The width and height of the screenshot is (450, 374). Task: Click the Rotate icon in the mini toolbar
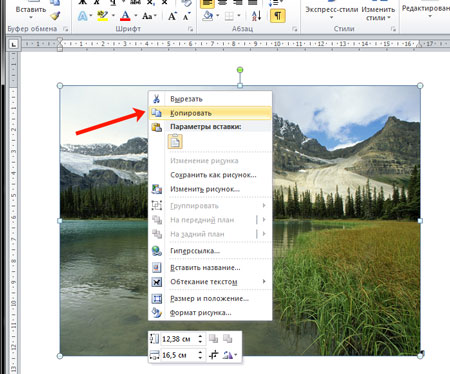click(227, 355)
